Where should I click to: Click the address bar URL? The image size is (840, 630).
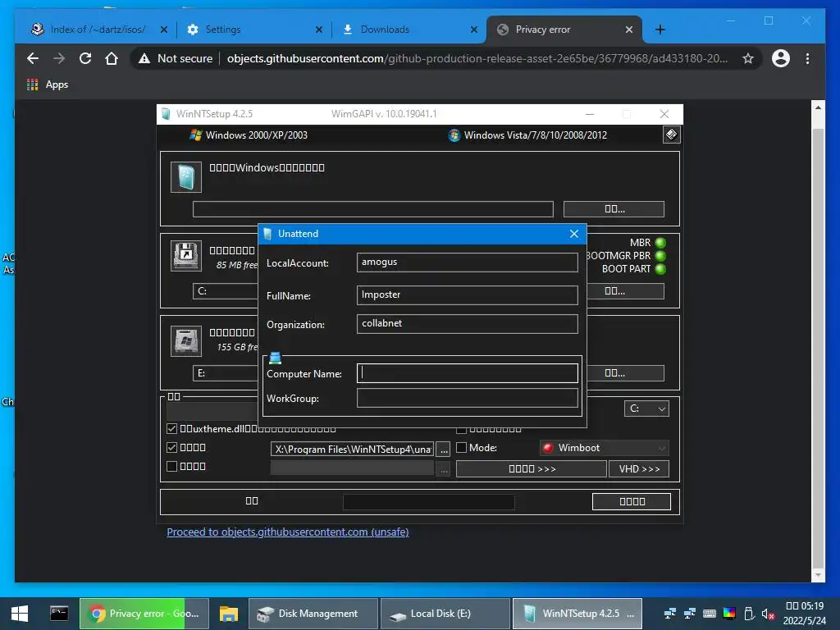pos(477,58)
